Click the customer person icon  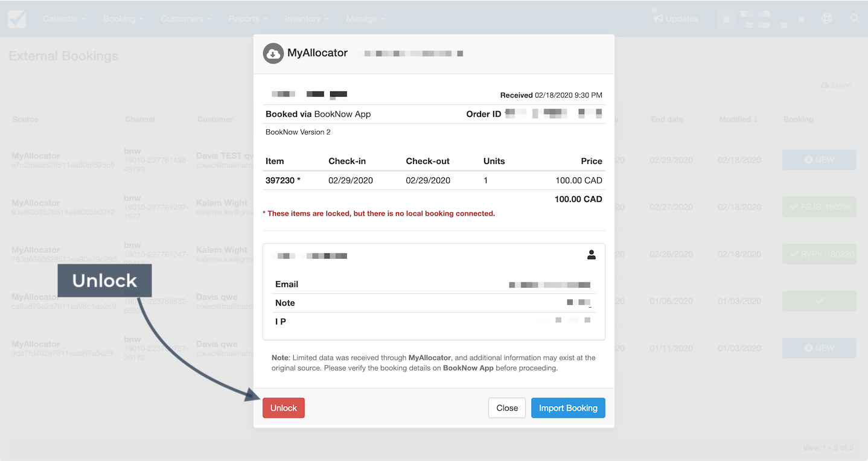coord(592,255)
